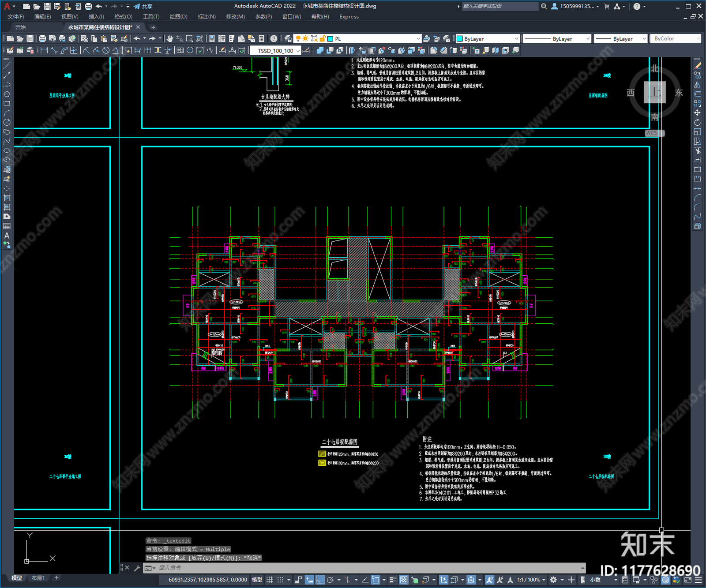
Task: Select the Rotate tool in modify toolbar
Action: point(698,122)
